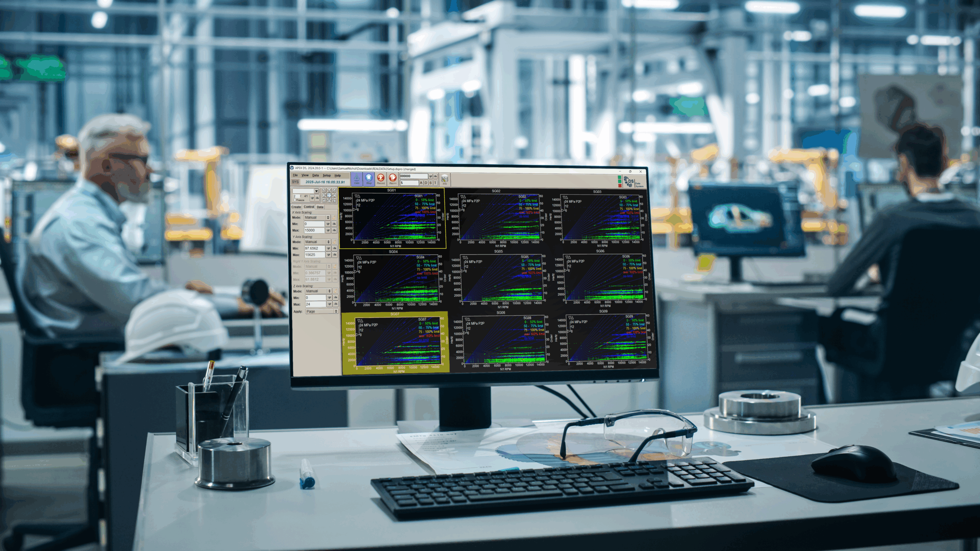
Task: Click the Rec++ toolbar icon
Action: click(x=392, y=178)
